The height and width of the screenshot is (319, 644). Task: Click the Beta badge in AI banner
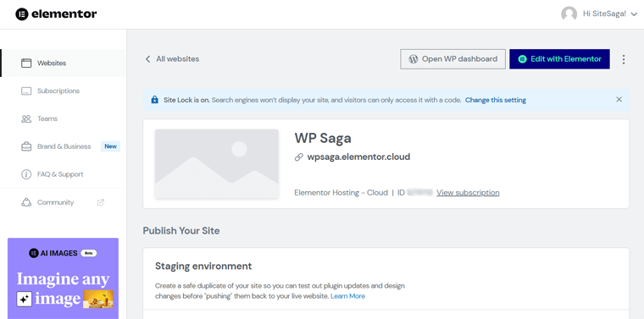tap(88, 253)
